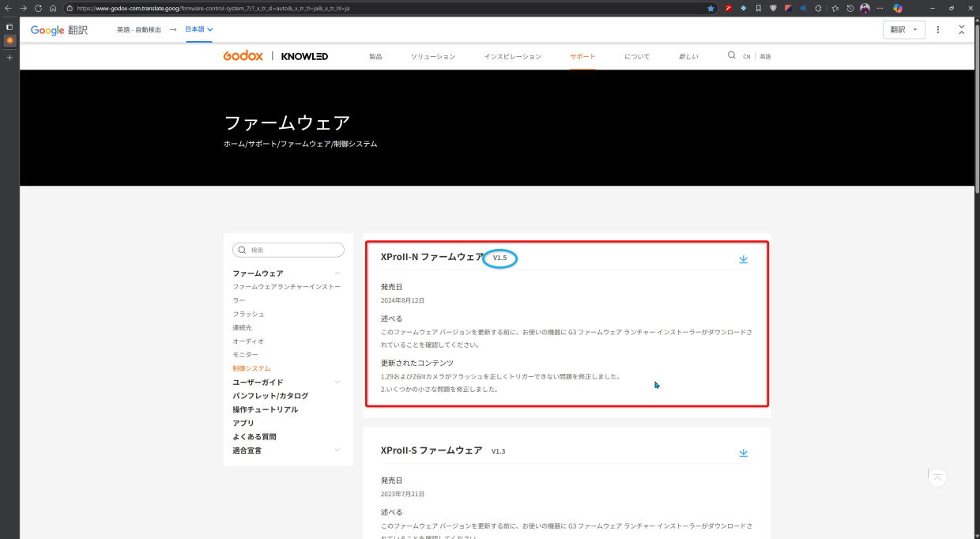This screenshot has height=539, width=980.
Task: Click the XProII-S ファームウェア title
Action: (432, 450)
